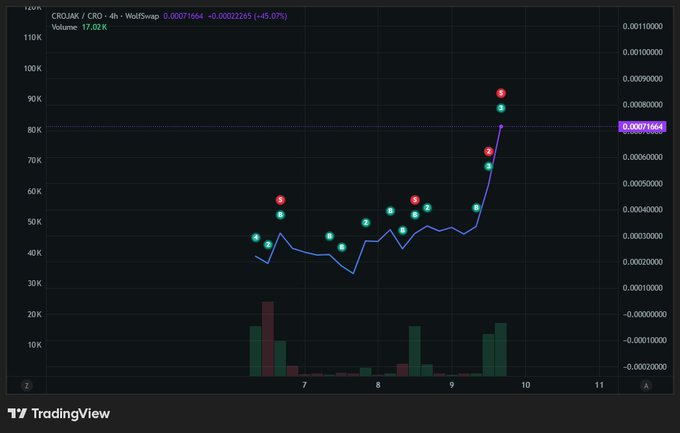The height and width of the screenshot is (433, 680).
Task: Click the 100K volume axis label
Action: (x=33, y=69)
